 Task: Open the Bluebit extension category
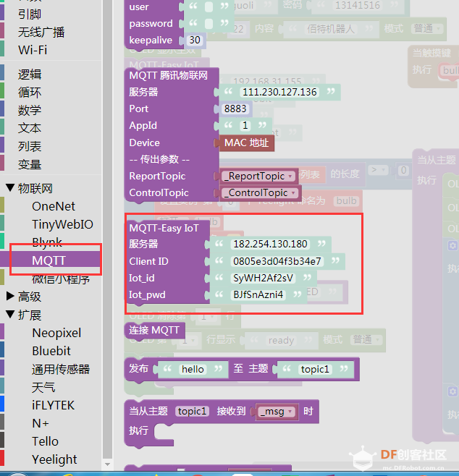click(x=51, y=351)
